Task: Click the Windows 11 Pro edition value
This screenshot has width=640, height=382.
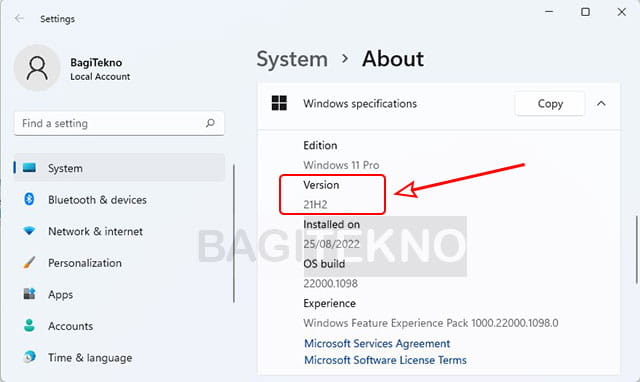Action: pyautogui.click(x=341, y=165)
